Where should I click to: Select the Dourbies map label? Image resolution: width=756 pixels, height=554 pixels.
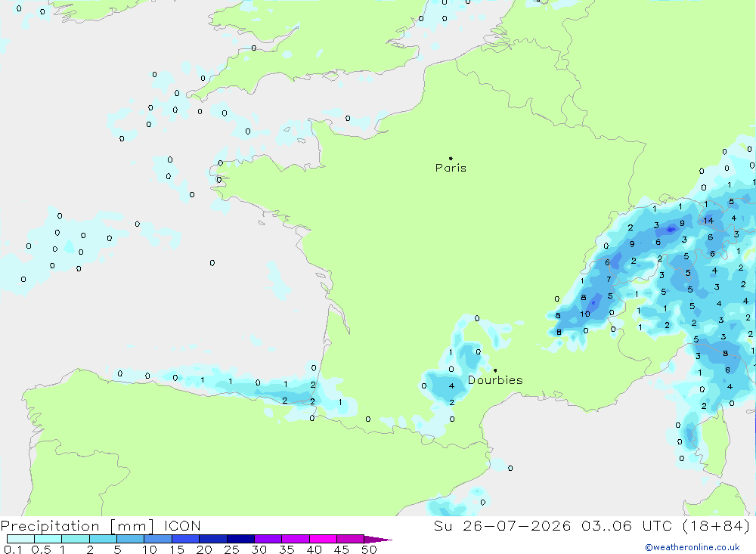click(495, 380)
